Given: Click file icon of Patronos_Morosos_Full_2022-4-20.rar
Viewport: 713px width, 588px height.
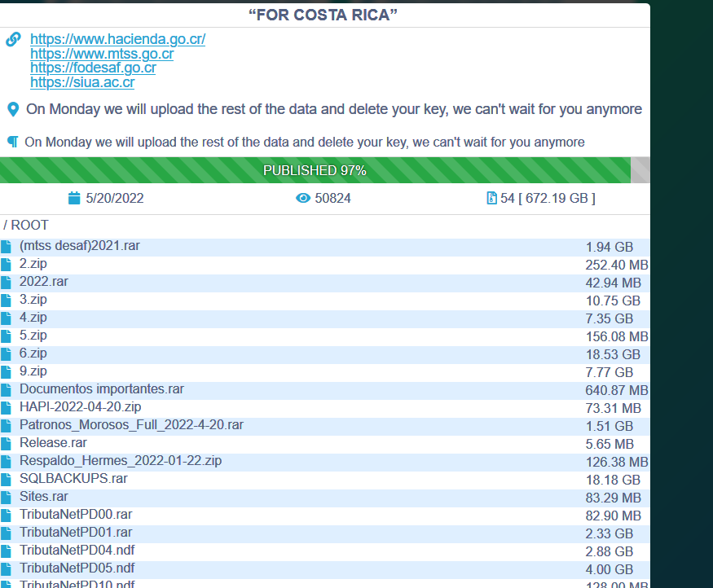Looking at the screenshot, I should (6, 426).
